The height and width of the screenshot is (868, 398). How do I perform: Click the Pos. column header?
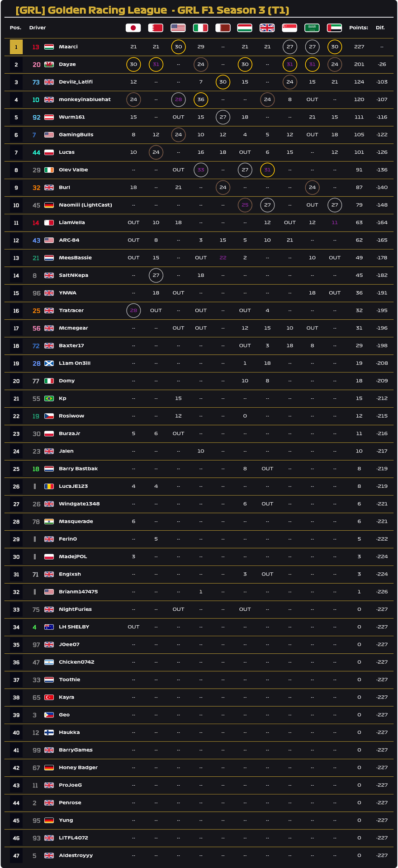15,28
